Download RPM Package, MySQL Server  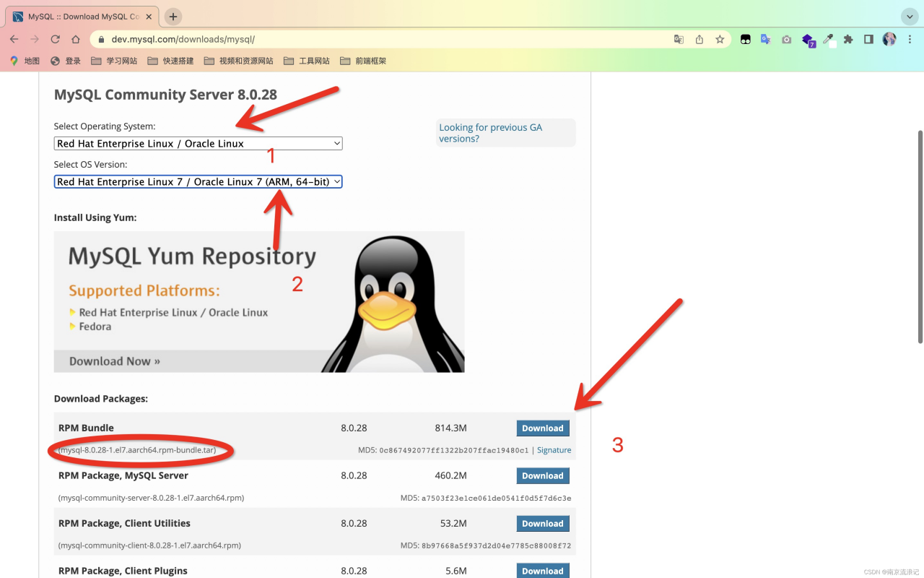pos(543,475)
